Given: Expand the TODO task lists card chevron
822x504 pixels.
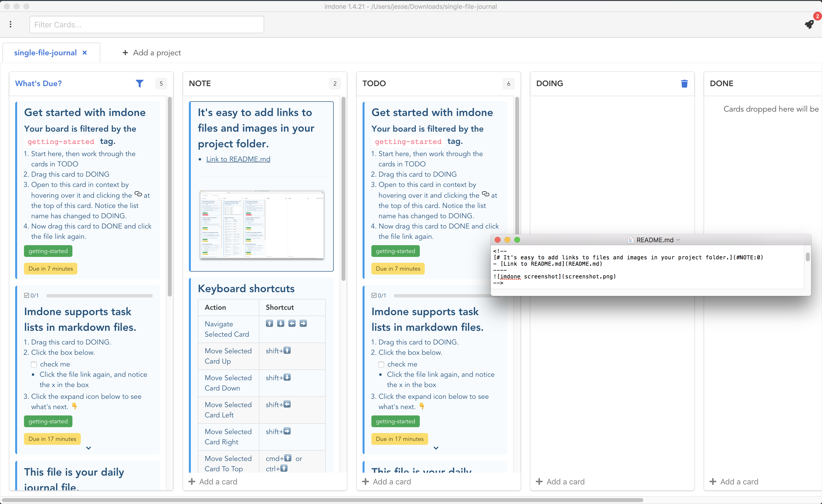Looking at the screenshot, I should [436, 448].
